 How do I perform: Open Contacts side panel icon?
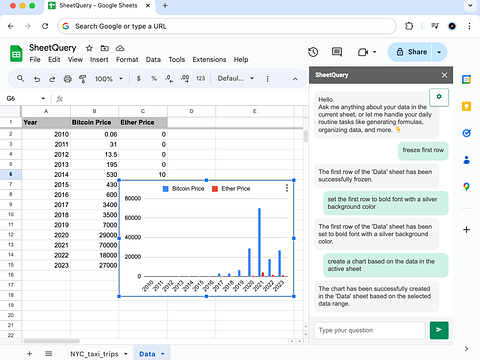pyautogui.click(x=466, y=160)
